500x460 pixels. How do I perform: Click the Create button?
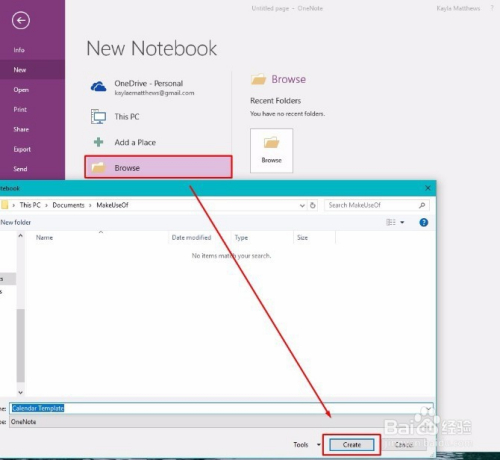tap(352, 445)
